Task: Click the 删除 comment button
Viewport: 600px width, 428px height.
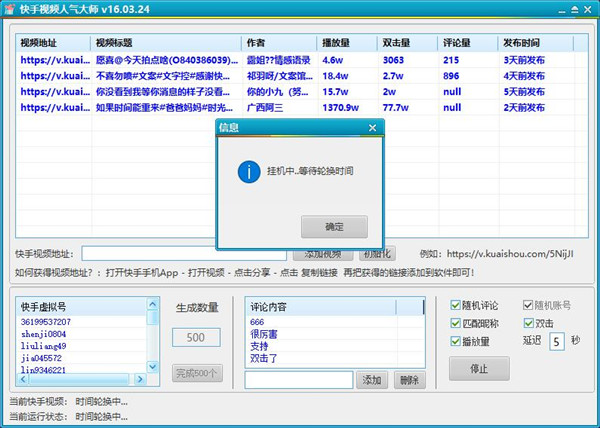Action: click(x=409, y=380)
